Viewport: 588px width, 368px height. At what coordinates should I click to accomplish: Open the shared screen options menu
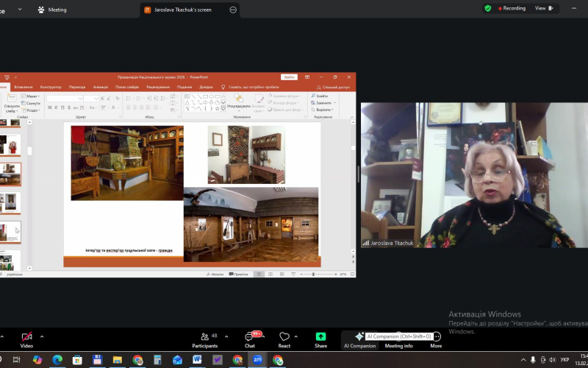click(233, 10)
